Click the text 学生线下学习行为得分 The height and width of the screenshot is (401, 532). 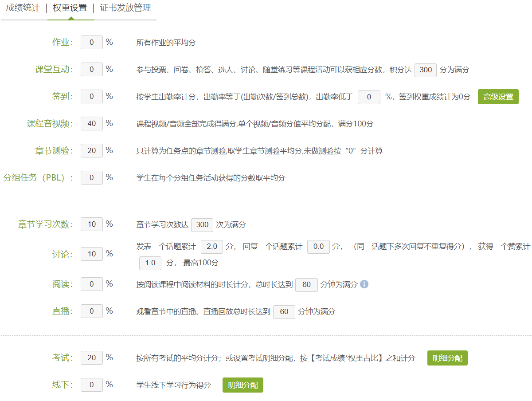coord(174,385)
